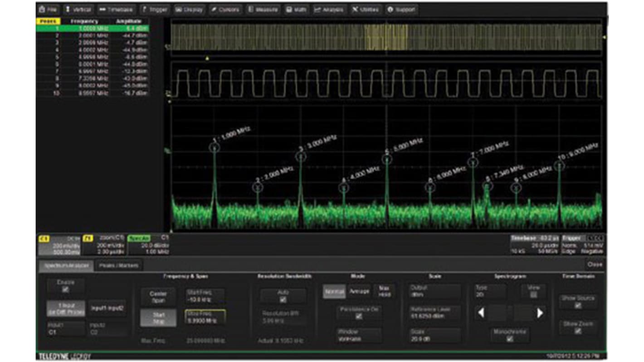Viewport: 644px width, 362px height.
Task: Select the Input1-Input2 button
Action: click(107, 308)
